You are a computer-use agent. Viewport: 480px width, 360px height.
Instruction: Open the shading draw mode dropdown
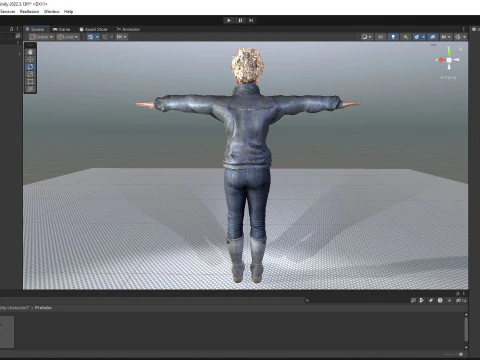click(367, 37)
